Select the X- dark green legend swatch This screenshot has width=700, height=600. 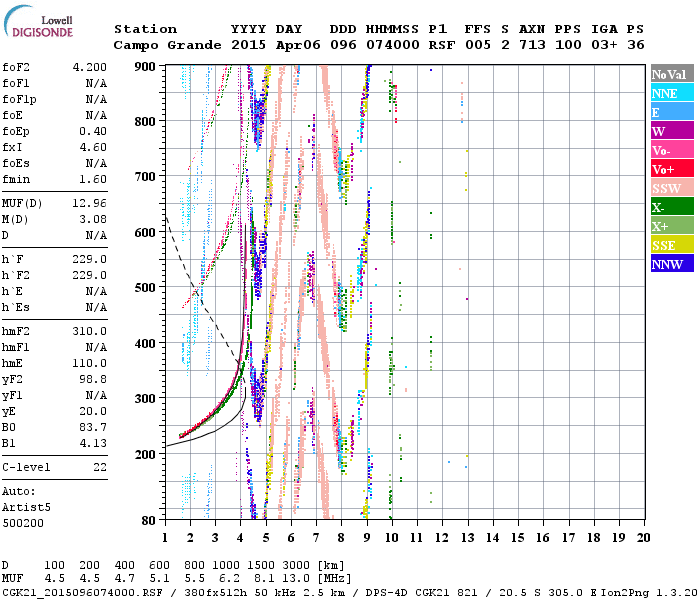coord(672,207)
